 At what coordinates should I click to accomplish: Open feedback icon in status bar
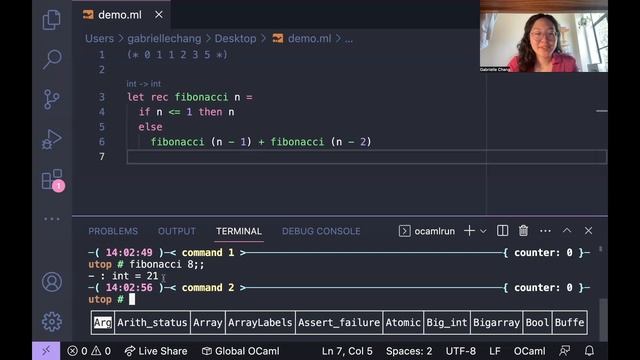565,351
